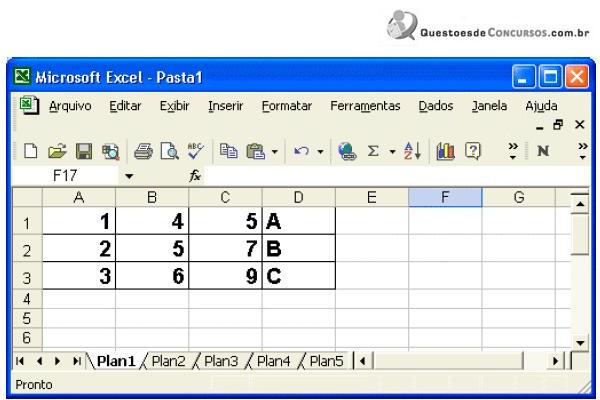The image size is (600, 400).
Task: Select cell D1 containing A
Action: pyautogui.click(x=298, y=221)
